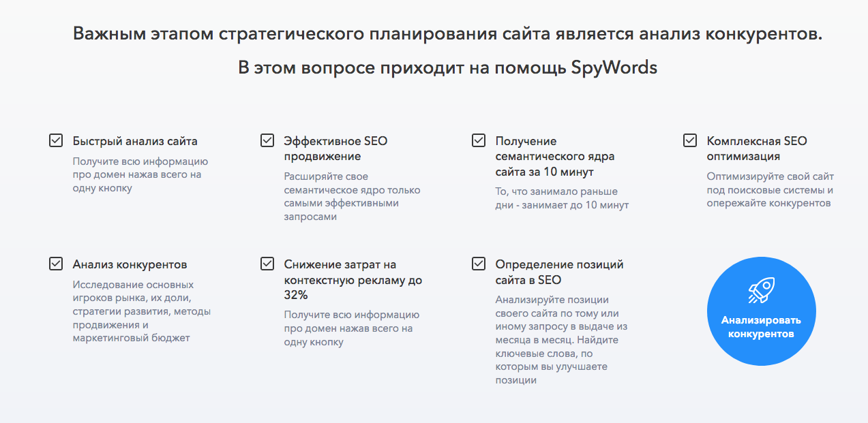The width and height of the screenshot is (868, 423).
Task: Click text То, что занимало раньше дни
Action: coord(562,199)
